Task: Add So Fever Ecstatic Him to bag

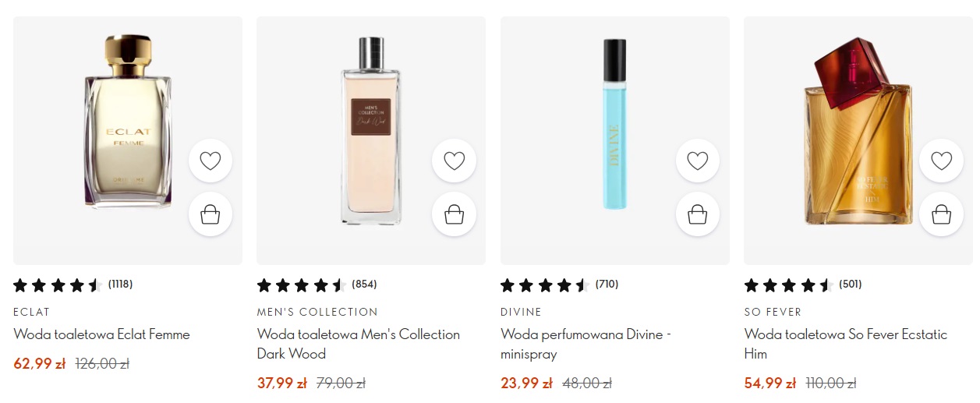Action: (941, 214)
